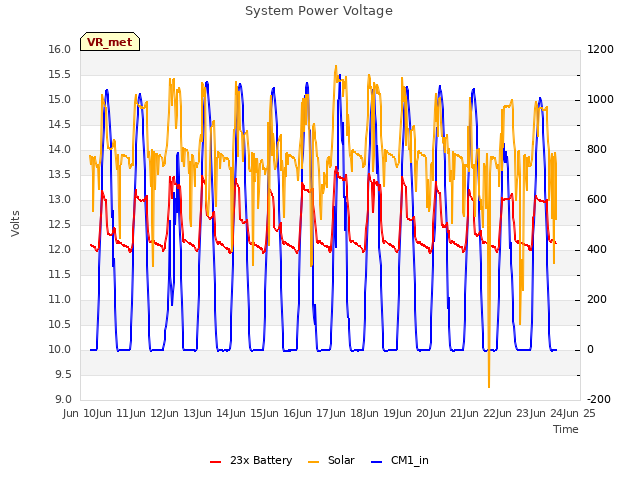Click the Jun 14 date tick label

(214, 413)
